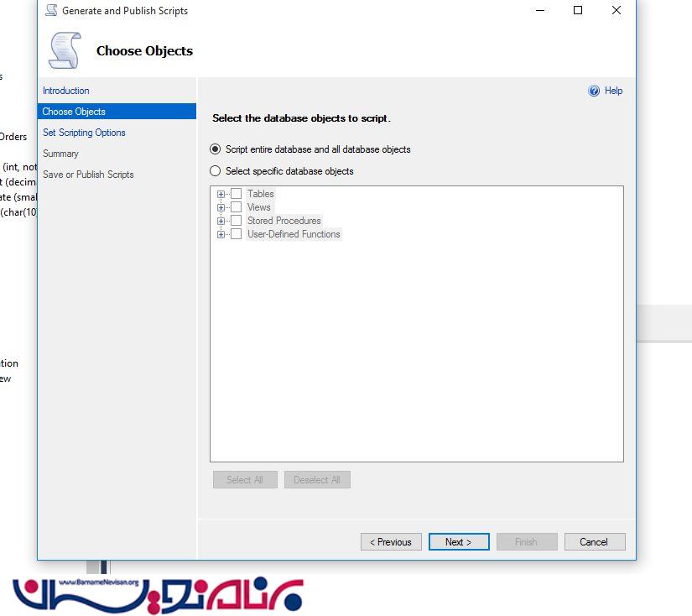Continue with the Next button
This screenshot has height=616, width=692.
tap(459, 542)
